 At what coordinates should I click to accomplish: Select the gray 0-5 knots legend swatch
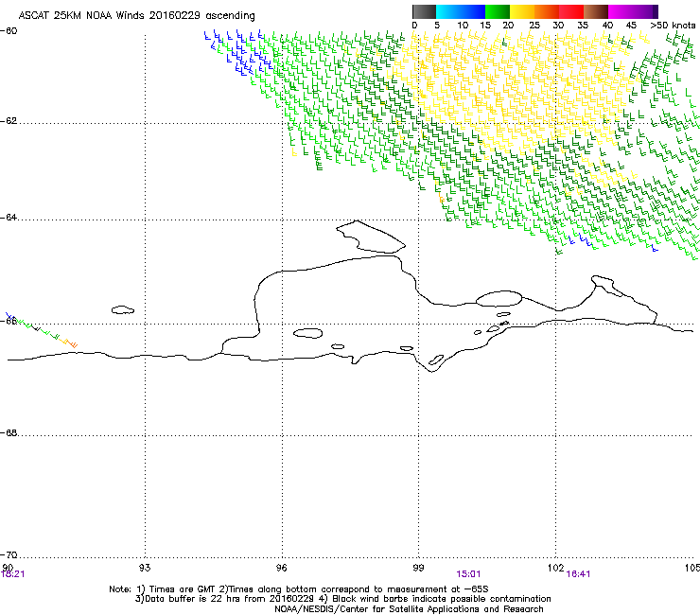tap(424, 11)
